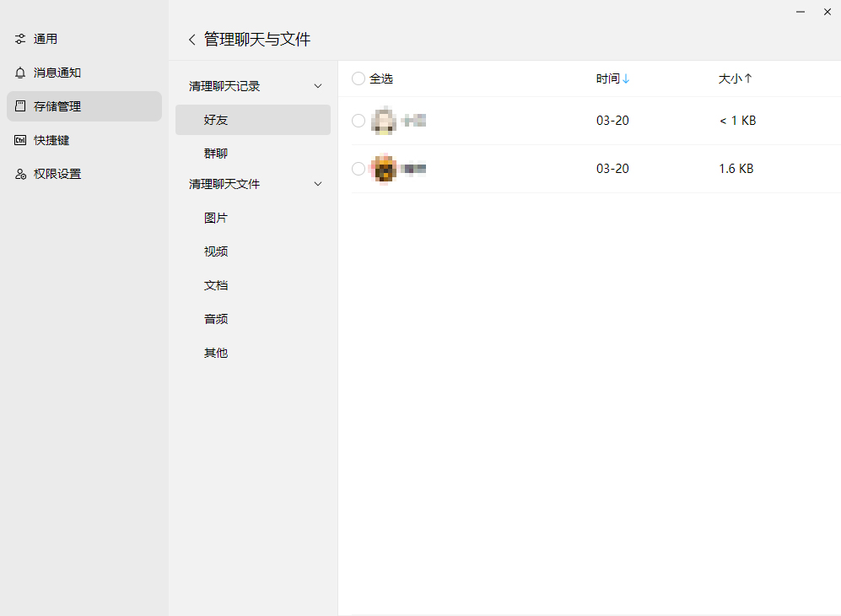The height and width of the screenshot is (616, 841).
Task: Click the 通用 sliders icon
Action: 20,39
